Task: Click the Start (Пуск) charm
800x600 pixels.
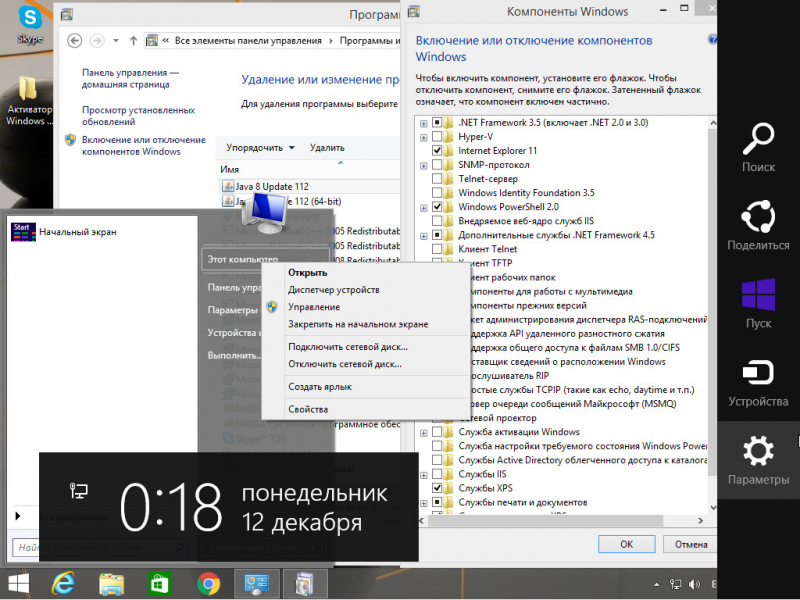Action: pos(758,304)
